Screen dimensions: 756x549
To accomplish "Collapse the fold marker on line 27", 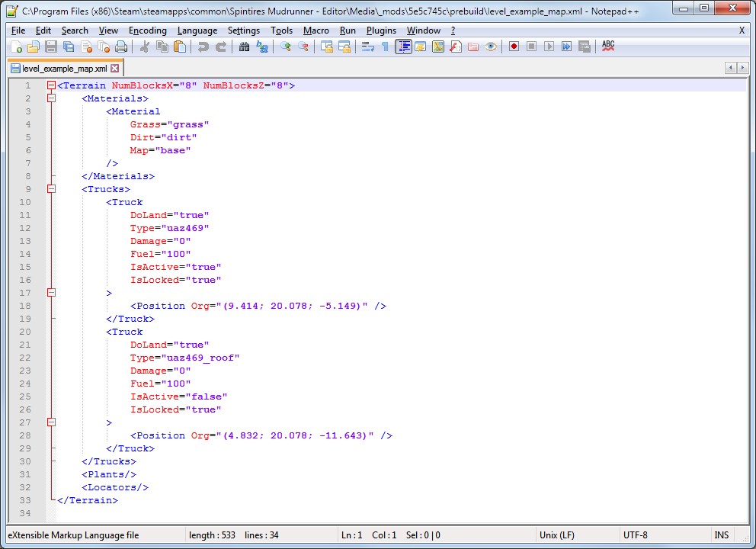I will [x=51, y=422].
